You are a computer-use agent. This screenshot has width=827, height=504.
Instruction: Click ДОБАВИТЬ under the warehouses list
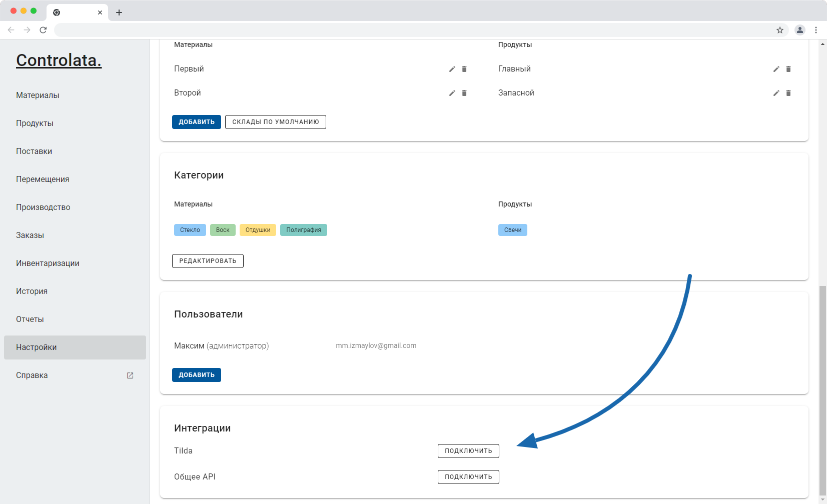(197, 122)
